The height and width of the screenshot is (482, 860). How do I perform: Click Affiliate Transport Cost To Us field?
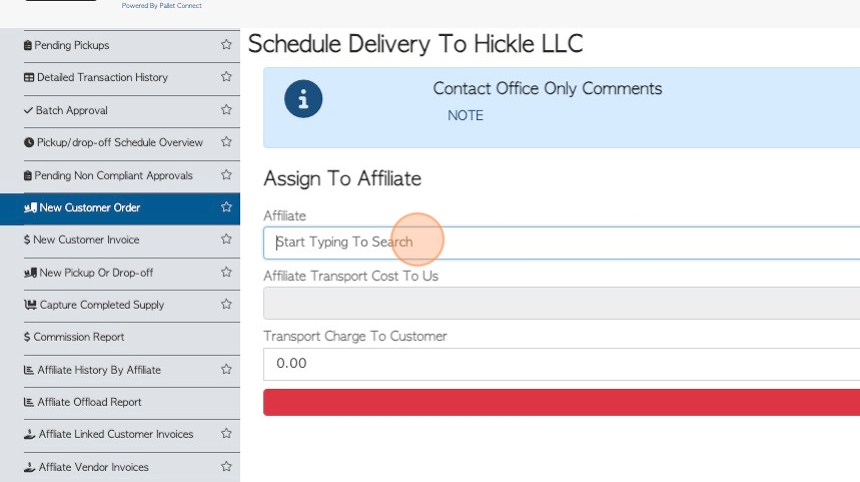[x=560, y=303]
